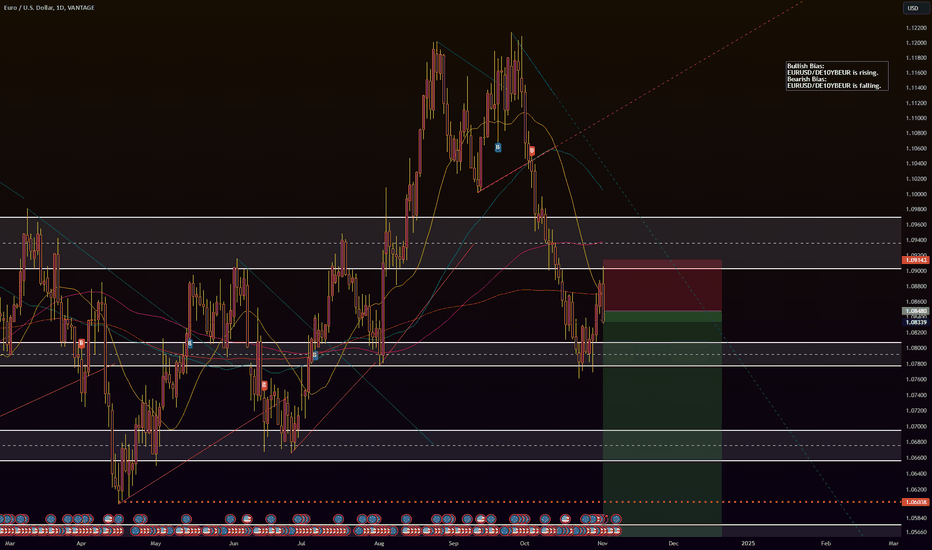Select the red stop-loss zone of the short position
Viewport: 932px width, 550px height.
[662, 285]
